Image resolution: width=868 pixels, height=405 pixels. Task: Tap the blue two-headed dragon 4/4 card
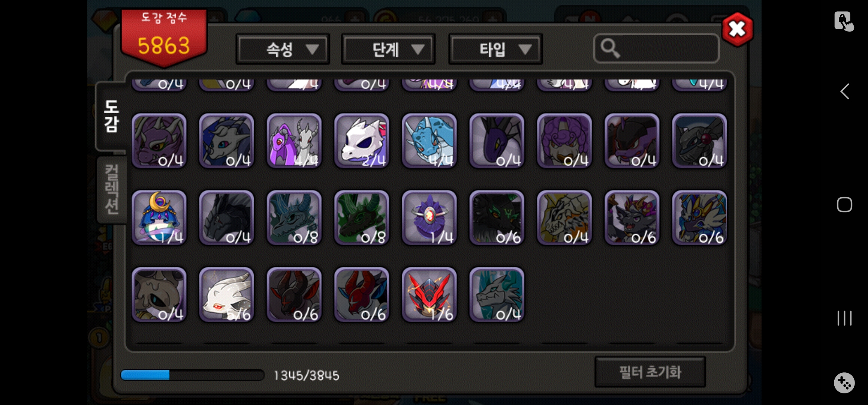(x=429, y=141)
